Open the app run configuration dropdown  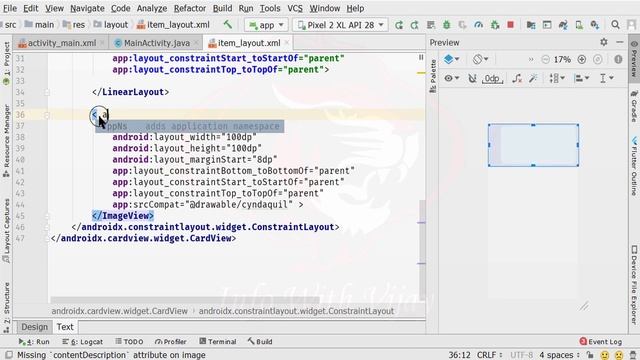(x=266, y=25)
